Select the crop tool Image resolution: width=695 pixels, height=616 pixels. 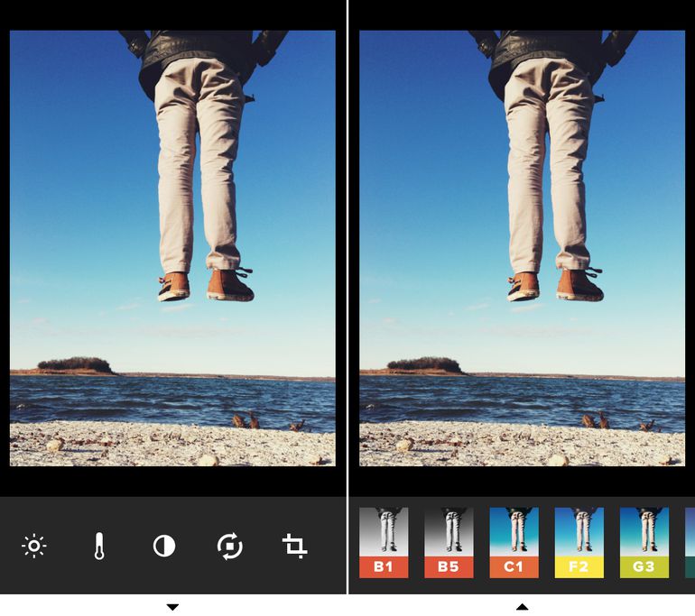[x=295, y=546]
